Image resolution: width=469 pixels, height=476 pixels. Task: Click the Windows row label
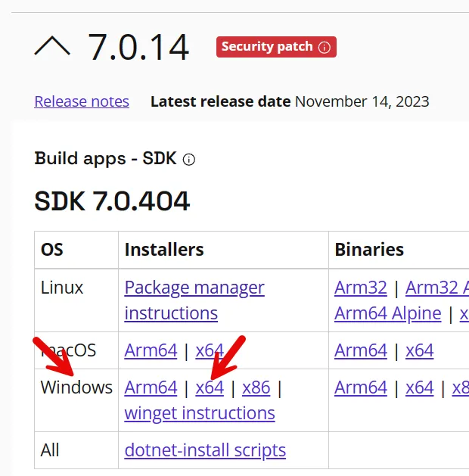pos(76,387)
